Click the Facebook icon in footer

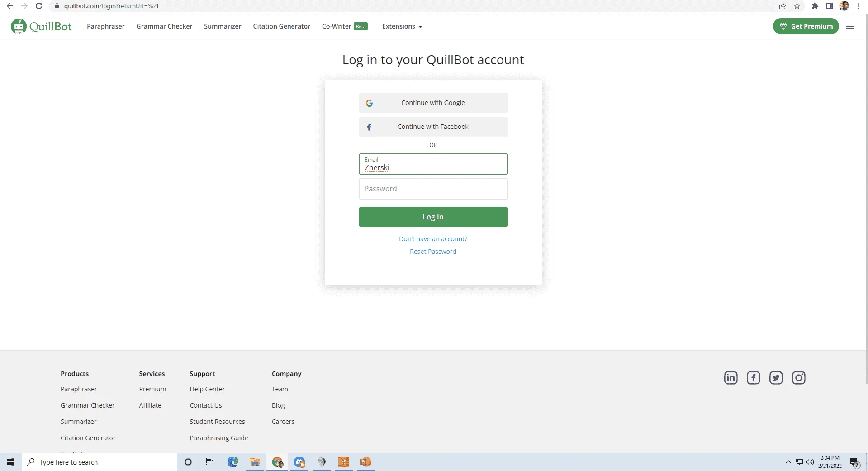(754, 378)
